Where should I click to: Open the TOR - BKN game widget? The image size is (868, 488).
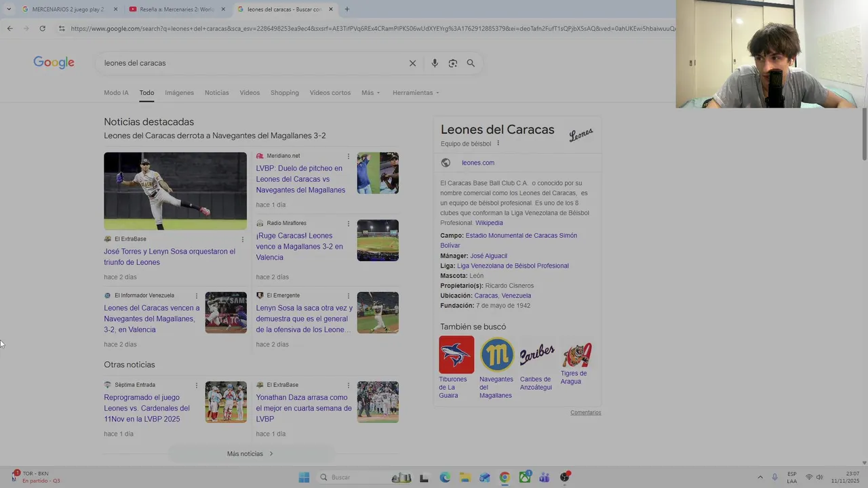pyautogui.click(x=35, y=477)
